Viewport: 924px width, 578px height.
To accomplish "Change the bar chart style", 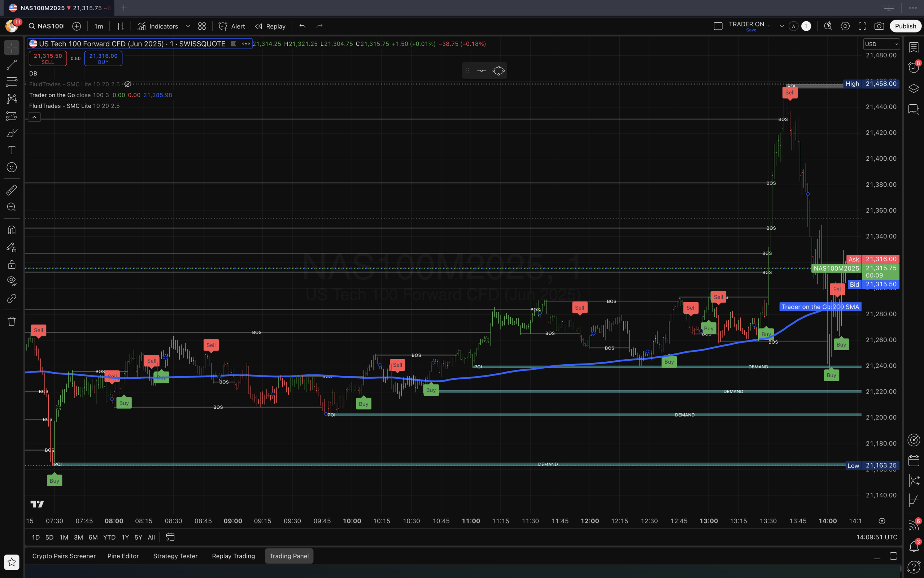I will (120, 26).
